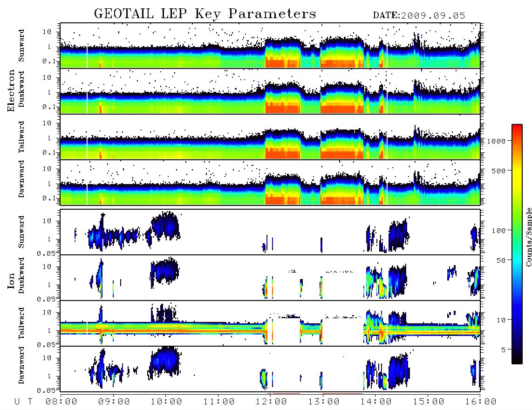Viewport: 532px width, 410px height.
Task: Click inside the Ion Sunward spectrogram plot
Action: coord(270,232)
